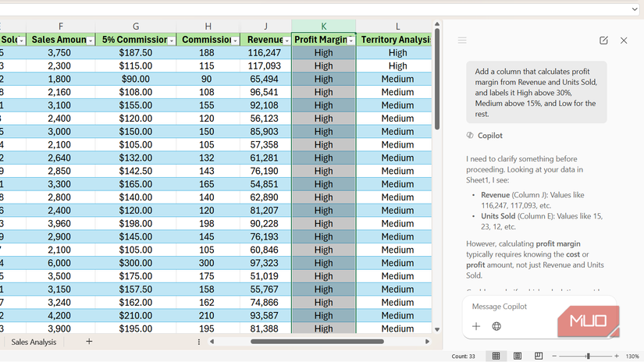Click the Revenue cell 116,247

[x=265, y=52]
